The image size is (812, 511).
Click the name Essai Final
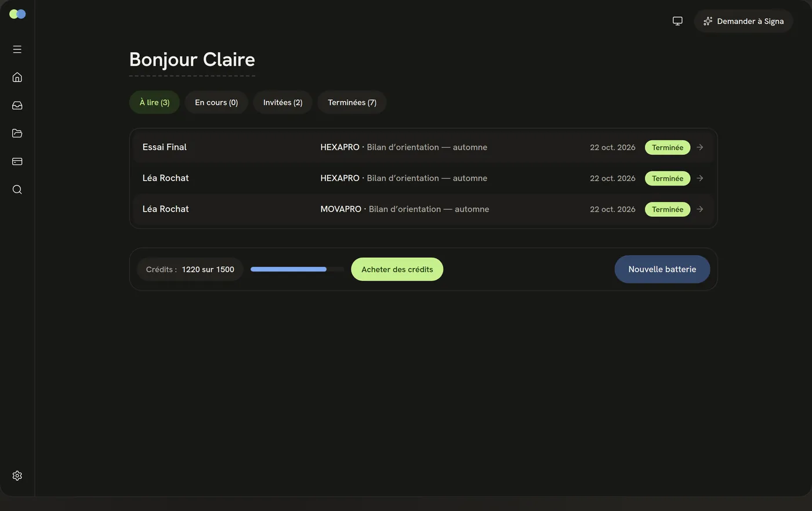165,147
